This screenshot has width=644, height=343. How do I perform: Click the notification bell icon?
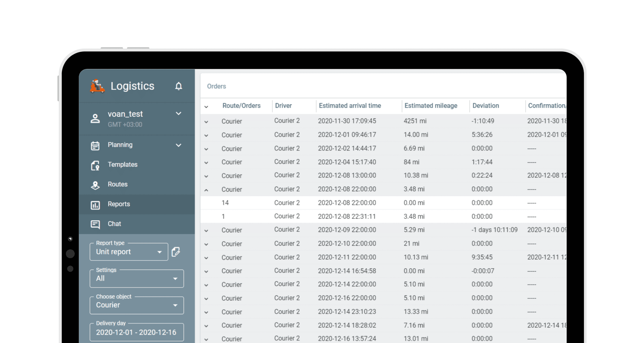coord(178,86)
